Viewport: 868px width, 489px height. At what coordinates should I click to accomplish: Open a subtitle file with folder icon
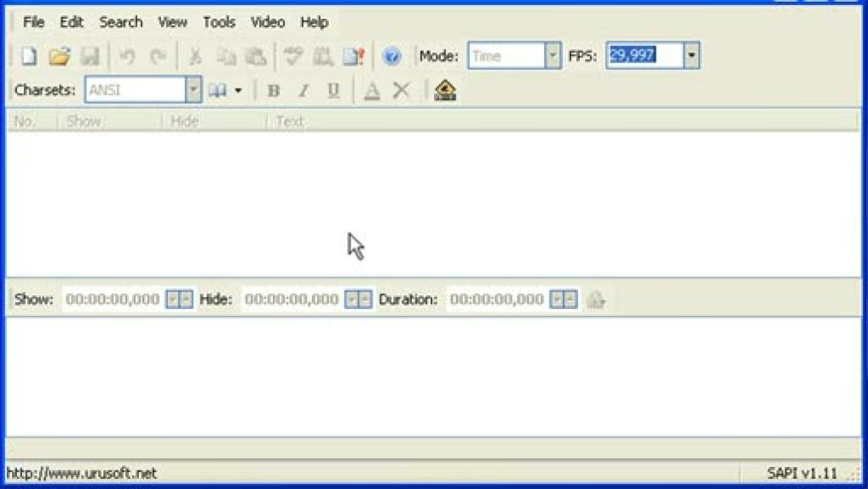click(59, 56)
